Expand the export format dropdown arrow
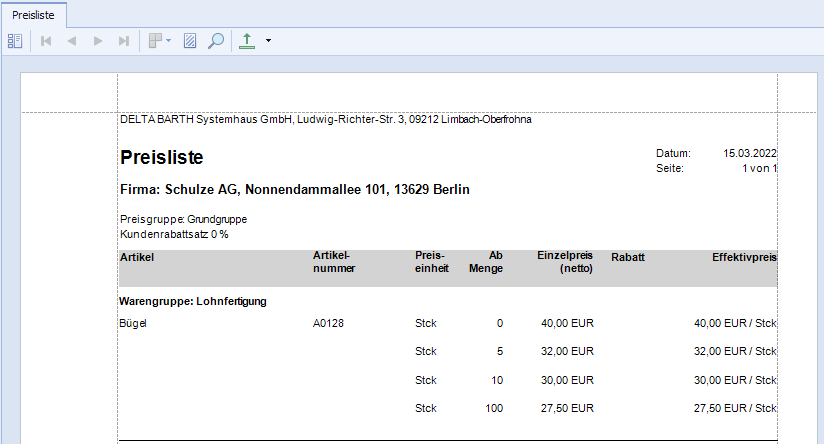Image resolution: width=824 pixels, height=444 pixels. coord(268,41)
